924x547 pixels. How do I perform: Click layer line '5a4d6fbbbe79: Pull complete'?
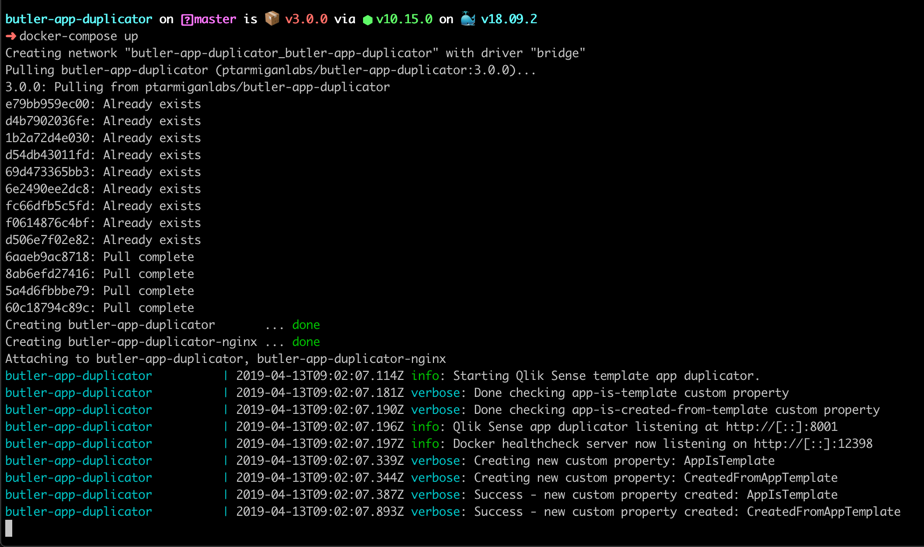point(100,291)
